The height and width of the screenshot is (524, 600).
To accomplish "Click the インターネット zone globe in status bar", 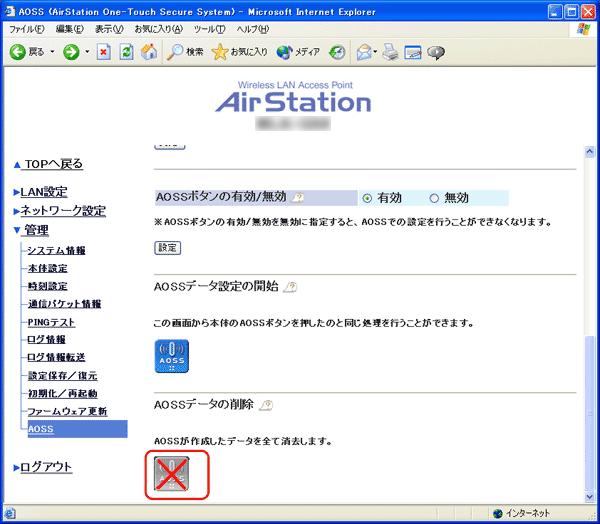I will (498, 513).
